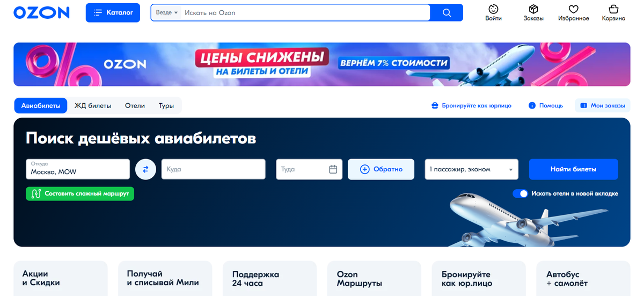644x296 pixels.
Task: Open the Мои заказы button
Action: [x=603, y=106]
